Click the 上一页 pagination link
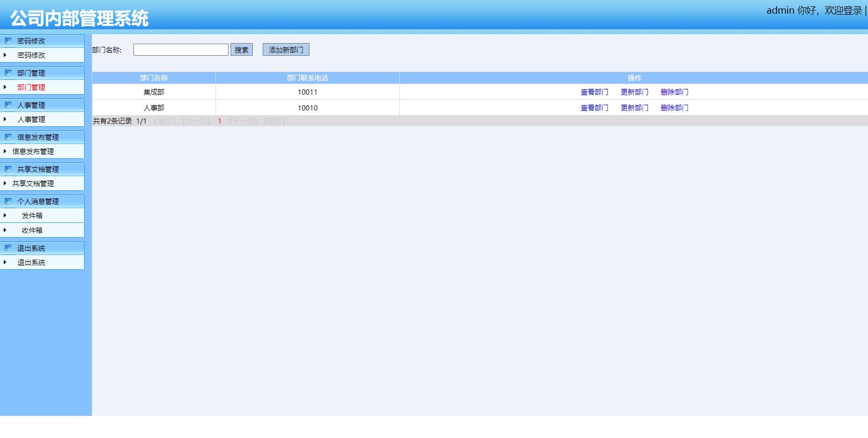 coord(196,121)
